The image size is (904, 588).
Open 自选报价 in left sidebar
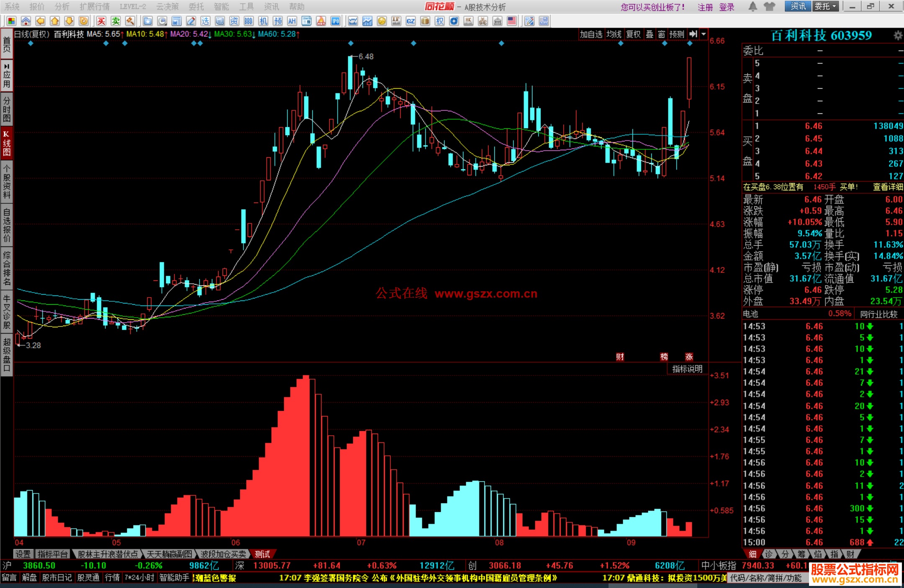(x=7, y=225)
